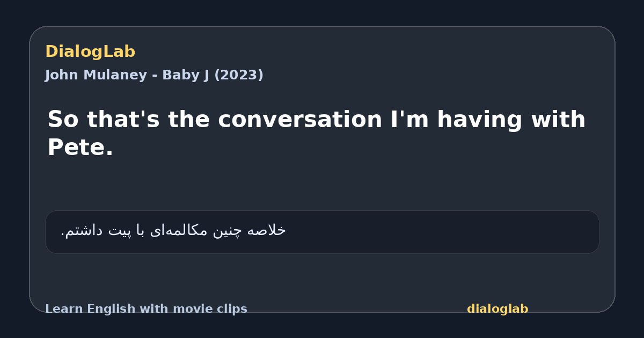Select the word "Pete." in the subtitle
This screenshot has height=338, width=644.
click(x=80, y=148)
